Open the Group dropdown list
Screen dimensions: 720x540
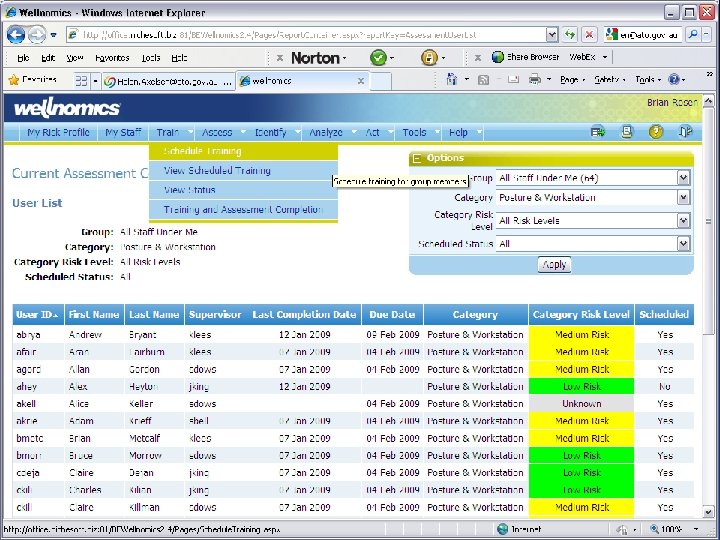click(x=683, y=178)
